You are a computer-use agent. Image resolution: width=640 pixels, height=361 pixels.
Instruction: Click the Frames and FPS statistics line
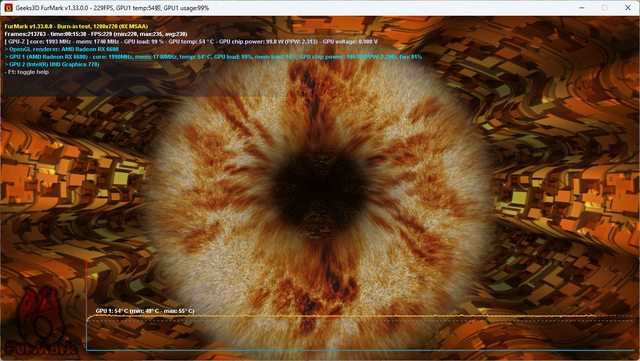tap(96, 34)
